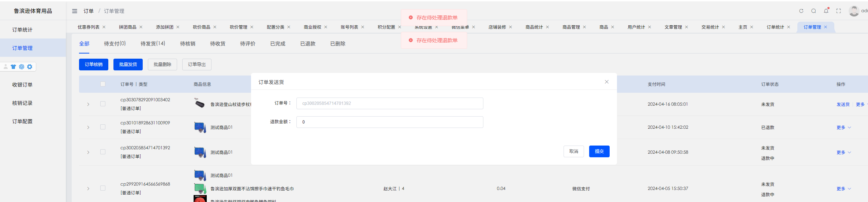868x202 pixels.
Task: Open 收银订单 in the sidebar menu
Action: pyautogui.click(x=22, y=85)
